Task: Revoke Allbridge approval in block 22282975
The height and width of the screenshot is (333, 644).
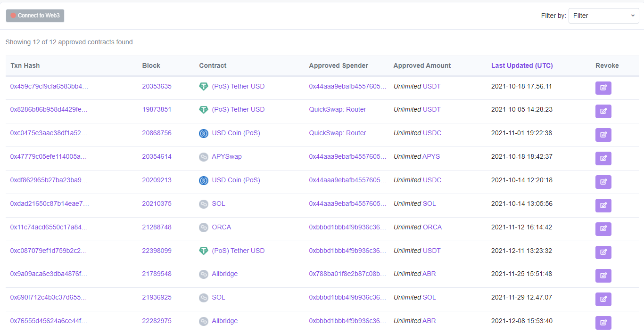Action: pyautogui.click(x=603, y=323)
